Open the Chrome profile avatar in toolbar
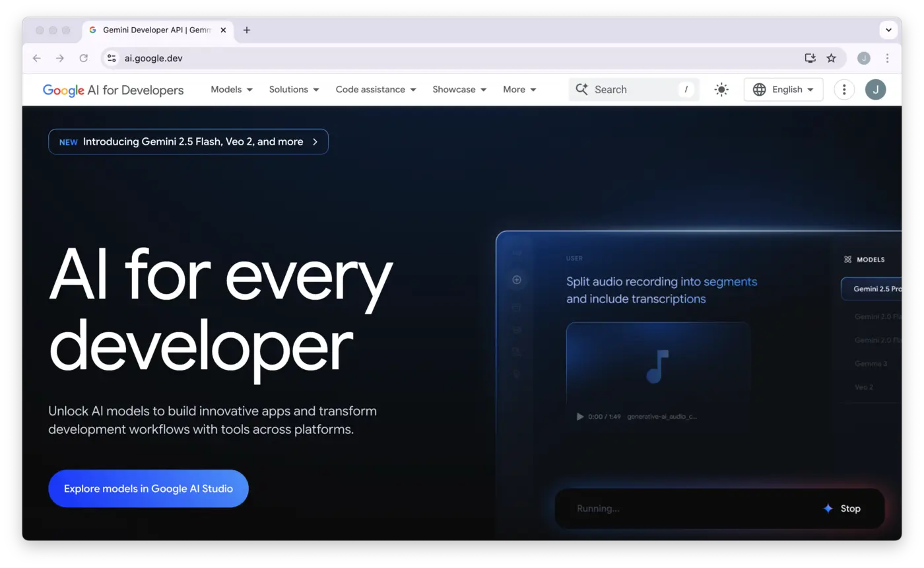This screenshot has height=568, width=924. point(864,58)
